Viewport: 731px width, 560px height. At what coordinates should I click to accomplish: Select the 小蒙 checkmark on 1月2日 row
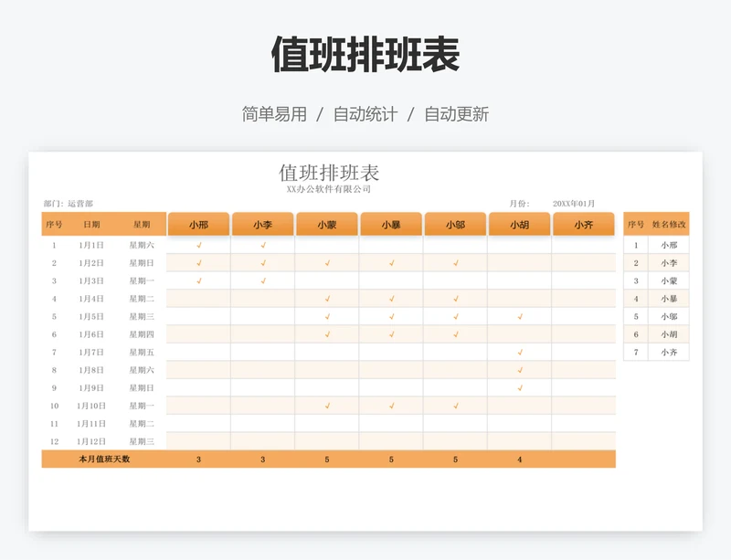click(328, 263)
